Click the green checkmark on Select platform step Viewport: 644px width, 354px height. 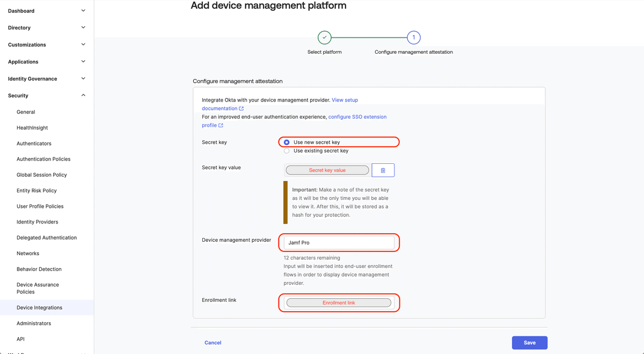pyautogui.click(x=324, y=38)
